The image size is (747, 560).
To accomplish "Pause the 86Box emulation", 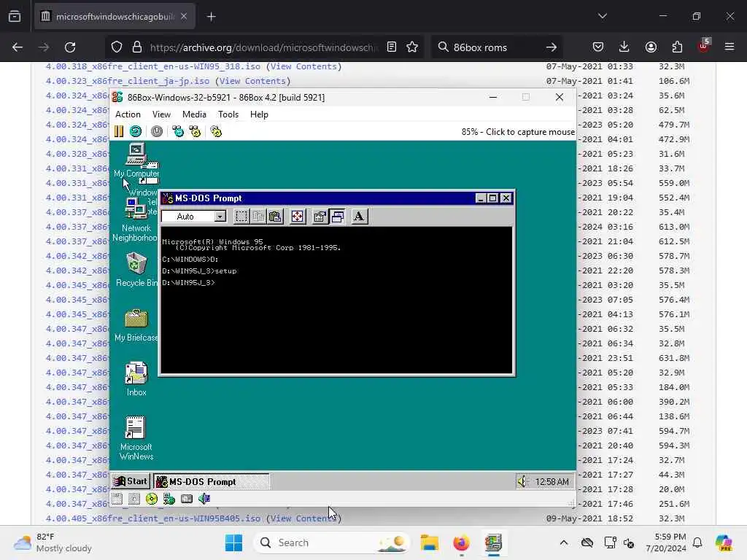I will click(119, 131).
